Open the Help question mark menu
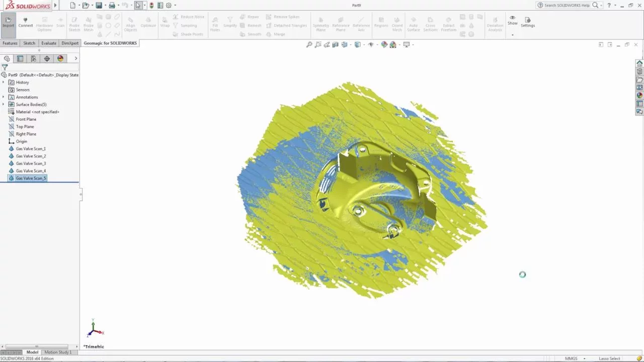Image resolution: width=644 pixels, height=362 pixels. 609,5
